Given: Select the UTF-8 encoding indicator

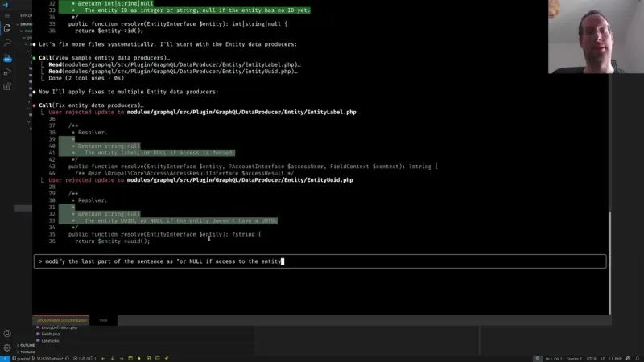Looking at the screenshot, I should (590, 358).
